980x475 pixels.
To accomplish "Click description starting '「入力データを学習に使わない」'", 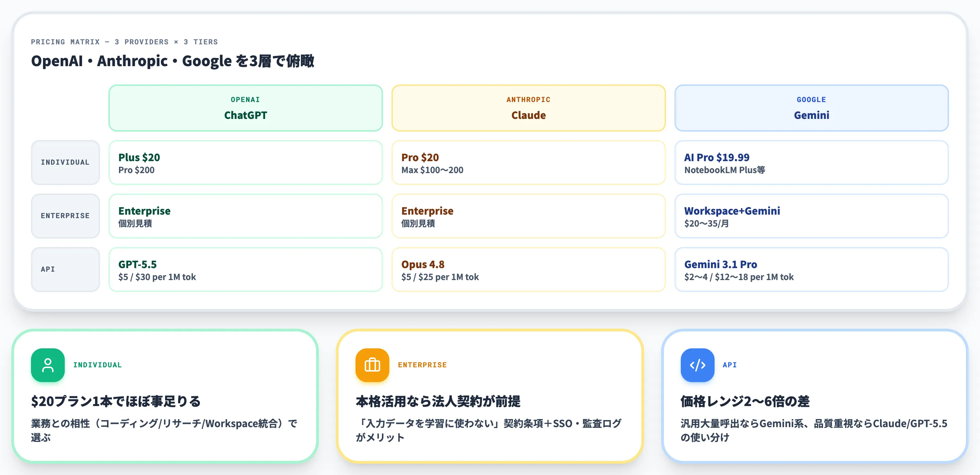I will pyautogui.click(x=489, y=431).
